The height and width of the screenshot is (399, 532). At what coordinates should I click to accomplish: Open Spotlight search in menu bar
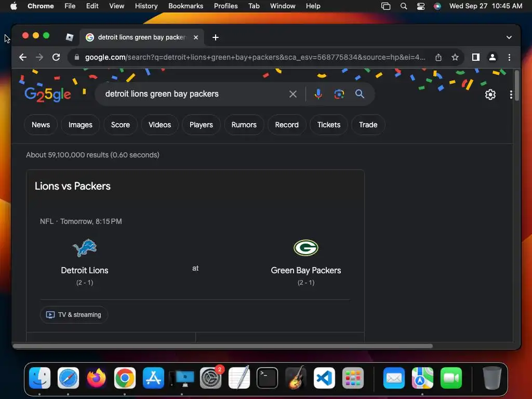pos(403,6)
